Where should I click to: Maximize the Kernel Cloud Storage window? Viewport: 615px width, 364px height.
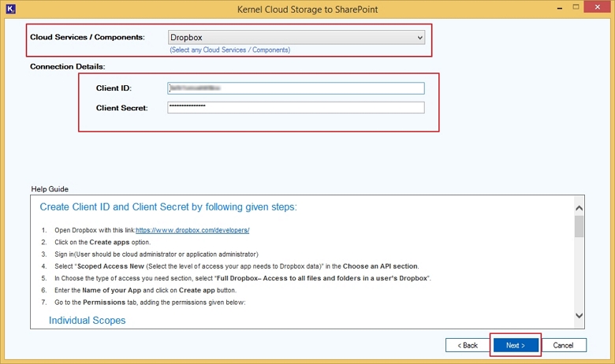pyautogui.click(x=576, y=7)
